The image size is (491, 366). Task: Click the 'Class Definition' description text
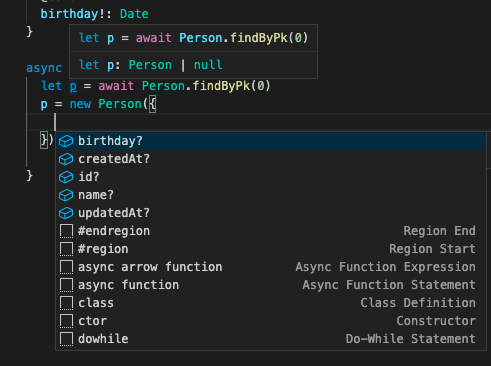(x=418, y=303)
